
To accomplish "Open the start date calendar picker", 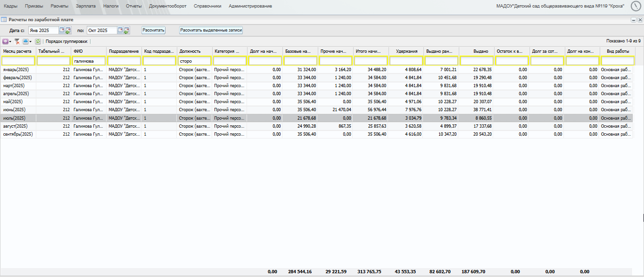I will [x=62, y=30].
